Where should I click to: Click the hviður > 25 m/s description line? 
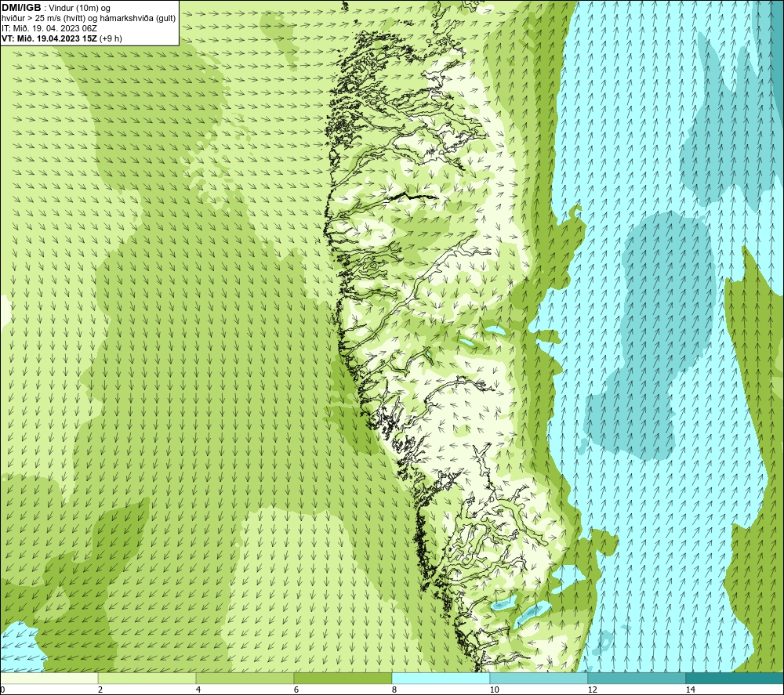(89, 18)
